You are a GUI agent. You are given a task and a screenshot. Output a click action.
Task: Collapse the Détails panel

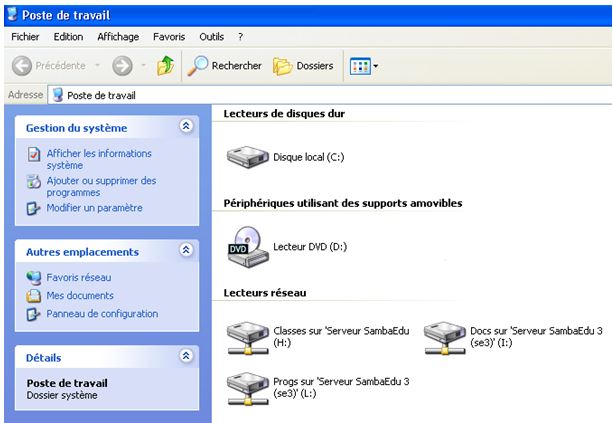tap(186, 356)
